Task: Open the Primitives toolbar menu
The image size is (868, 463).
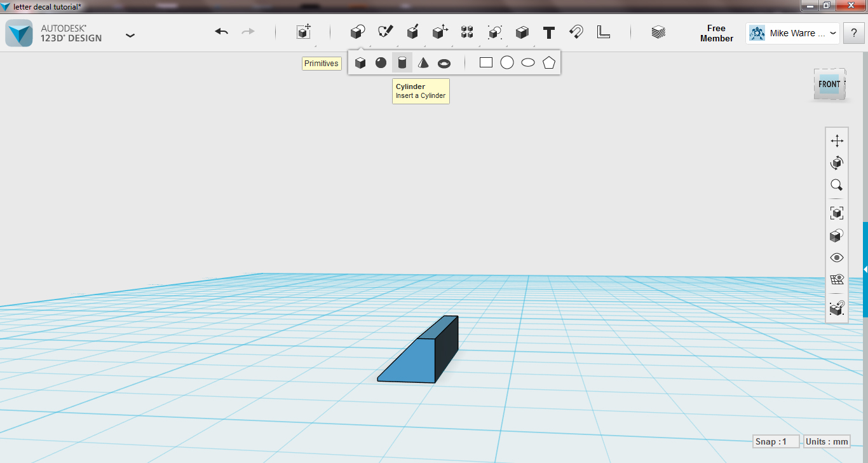Action: pos(358,32)
